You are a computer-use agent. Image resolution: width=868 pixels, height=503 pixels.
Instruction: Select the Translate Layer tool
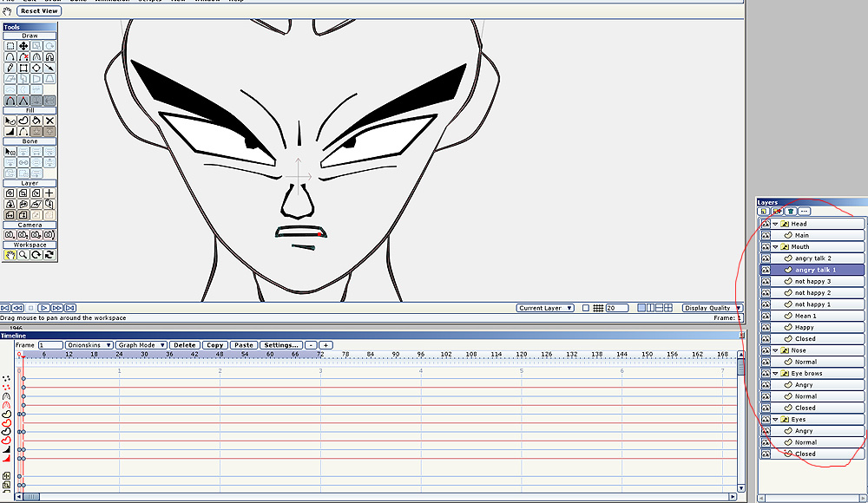point(10,193)
